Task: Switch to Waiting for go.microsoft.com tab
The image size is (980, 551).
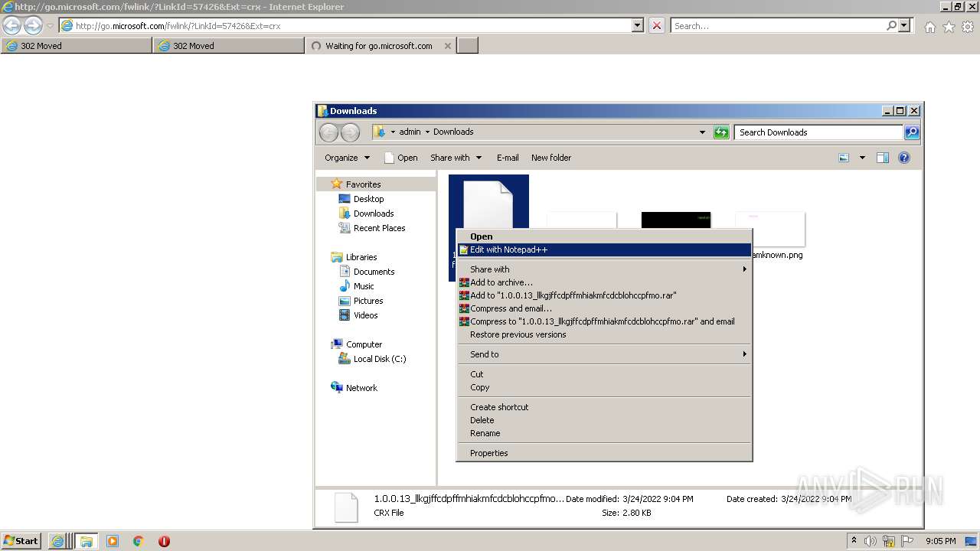Action: [381, 46]
